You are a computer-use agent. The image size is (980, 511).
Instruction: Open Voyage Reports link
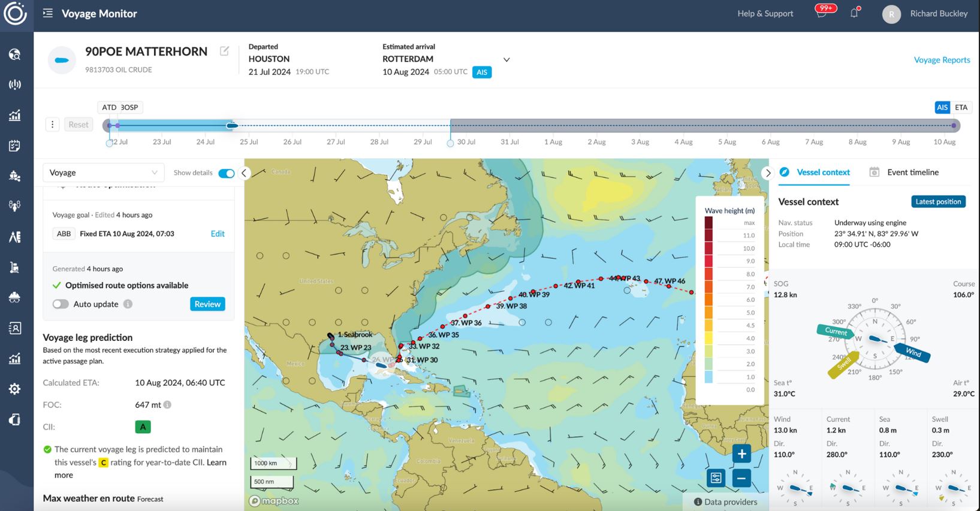(x=942, y=60)
